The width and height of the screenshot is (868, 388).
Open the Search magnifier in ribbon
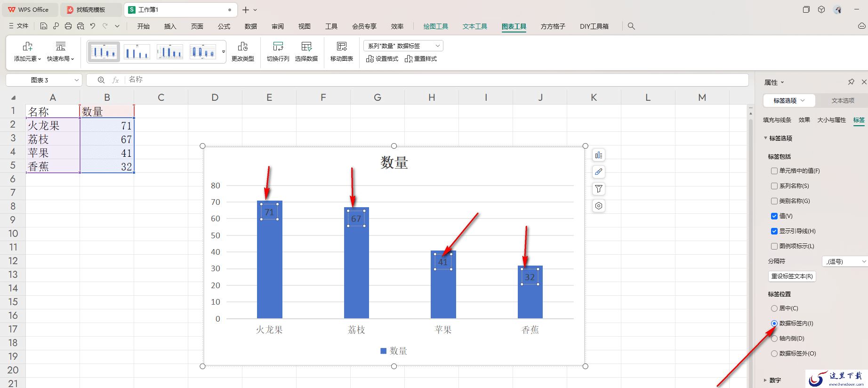[631, 26]
